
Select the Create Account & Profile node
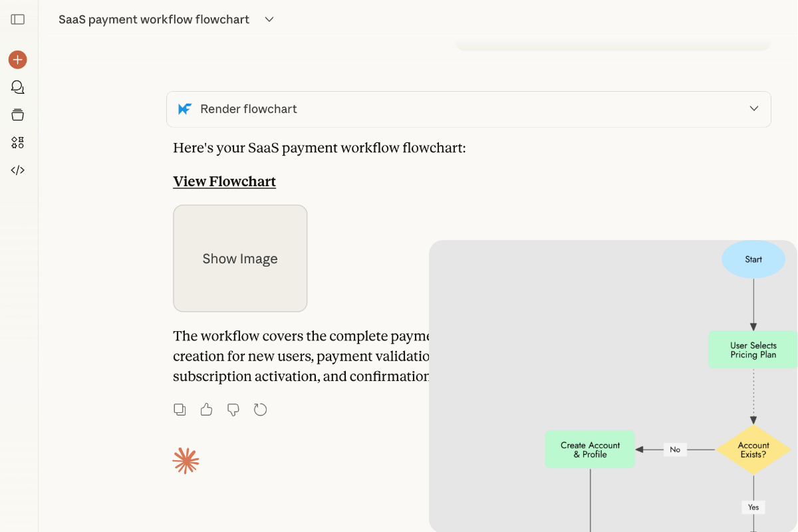coord(590,450)
